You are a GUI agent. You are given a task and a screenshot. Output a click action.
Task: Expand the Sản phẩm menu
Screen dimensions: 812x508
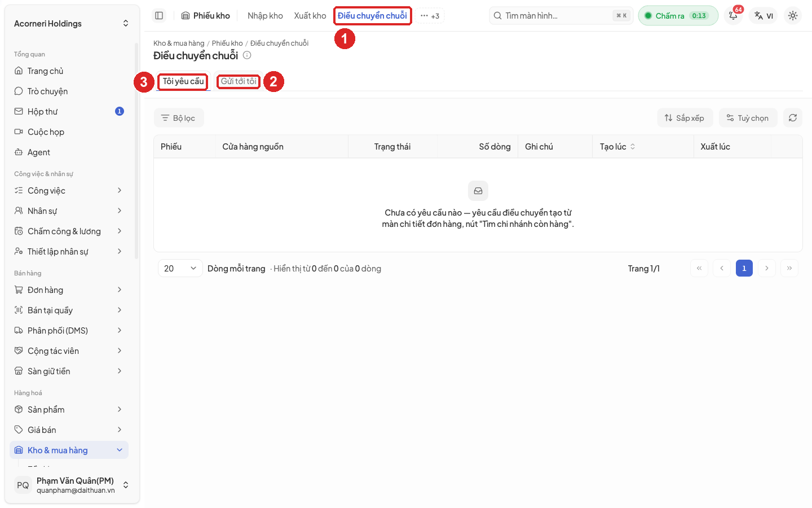69,410
